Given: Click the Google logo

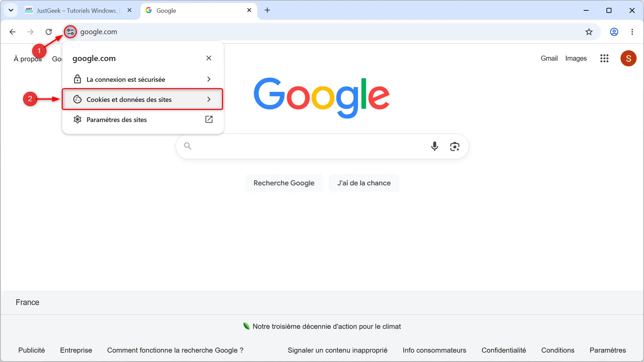Looking at the screenshot, I should pos(321,97).
